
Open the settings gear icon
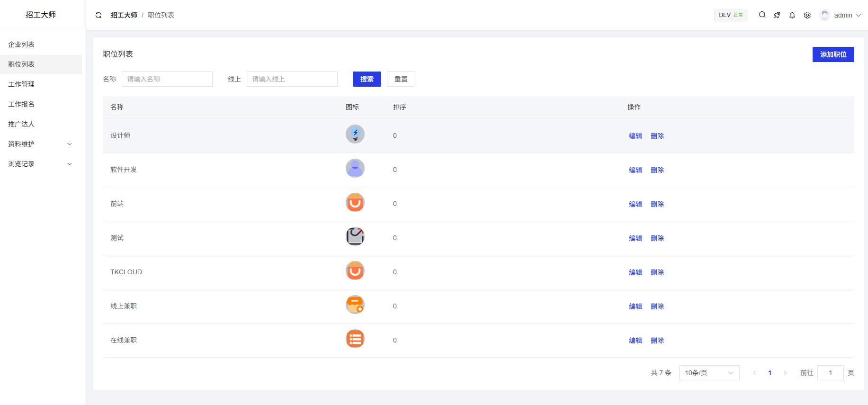807,15
